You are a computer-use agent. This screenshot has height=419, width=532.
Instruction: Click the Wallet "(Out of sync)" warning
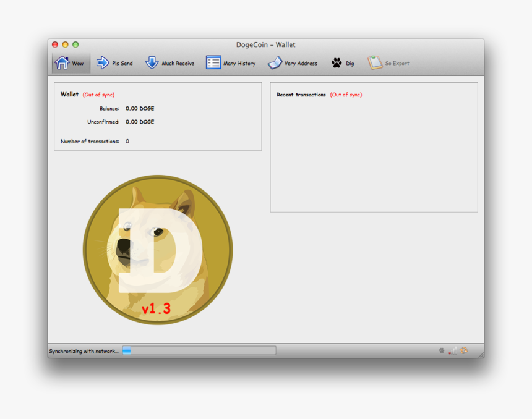[x=98, y=95]
